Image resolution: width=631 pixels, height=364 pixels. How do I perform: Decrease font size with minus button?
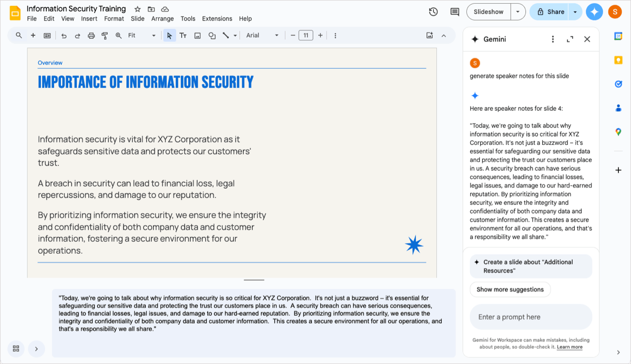pos(293,36)
